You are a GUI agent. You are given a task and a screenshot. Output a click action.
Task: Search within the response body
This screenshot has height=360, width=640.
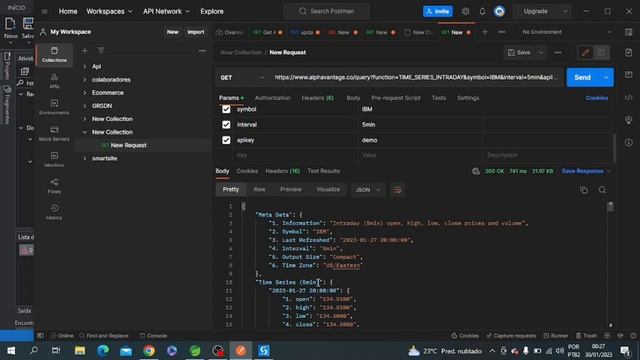[602, 190]
